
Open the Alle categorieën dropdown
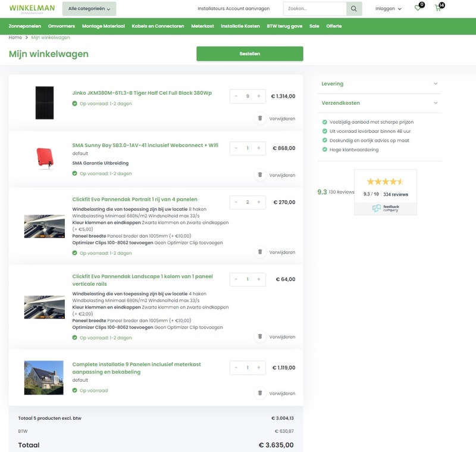(89, 9)
